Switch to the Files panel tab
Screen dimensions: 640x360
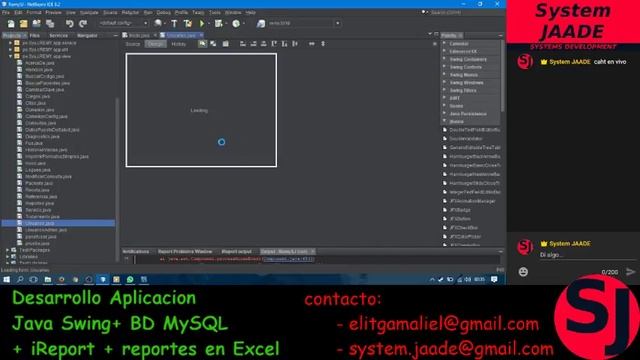(x=35, y=36)
